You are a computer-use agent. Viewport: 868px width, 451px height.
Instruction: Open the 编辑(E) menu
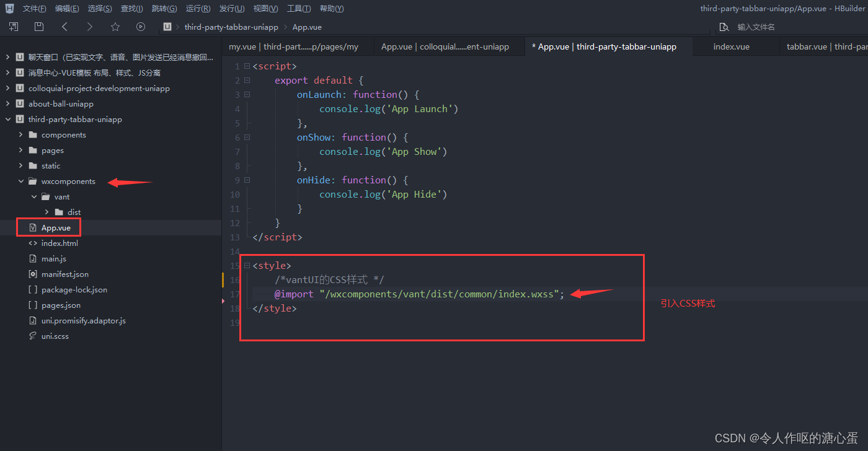pos(67,9)
